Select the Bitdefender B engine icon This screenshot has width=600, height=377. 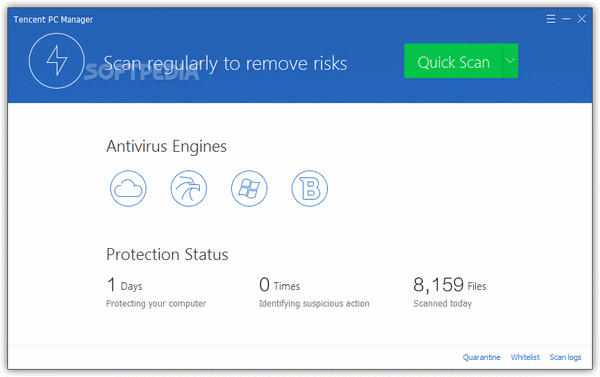pyautogui.click(x=310, y=188)
